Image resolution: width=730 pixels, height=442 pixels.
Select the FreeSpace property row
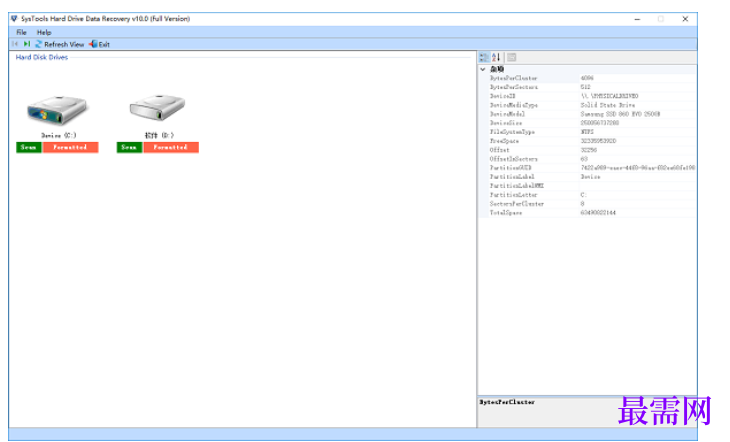[x=591, y=141]
